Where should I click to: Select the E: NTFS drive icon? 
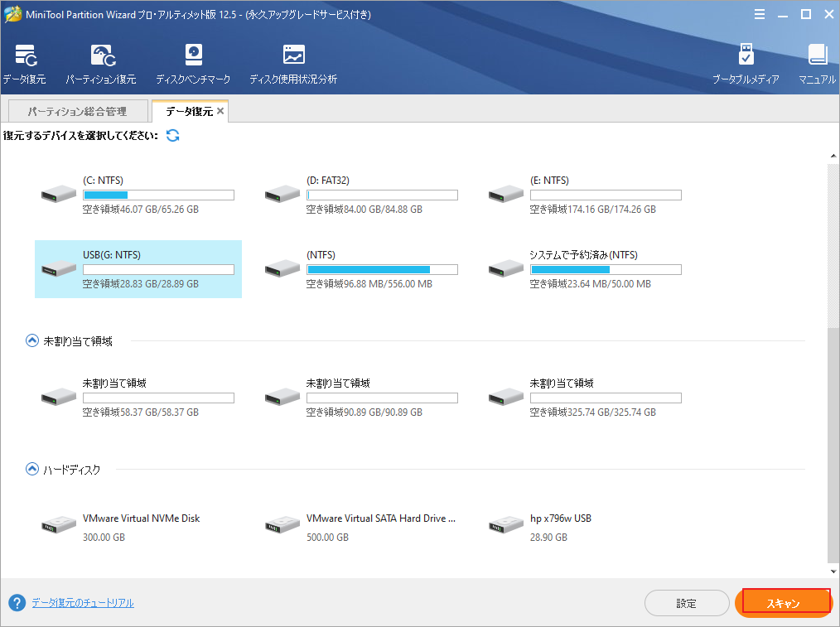tap(505, 194)
